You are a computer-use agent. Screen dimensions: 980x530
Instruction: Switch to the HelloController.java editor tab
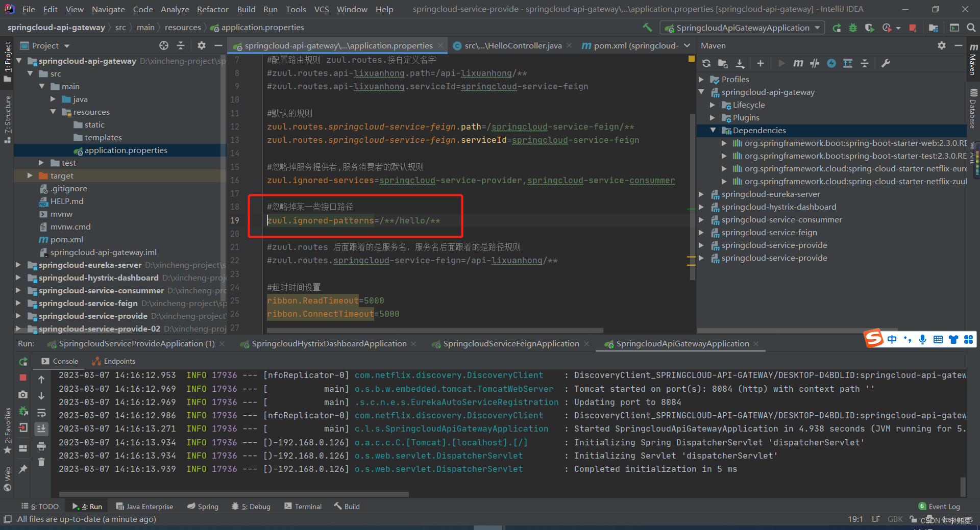click(x=512, y=45)
